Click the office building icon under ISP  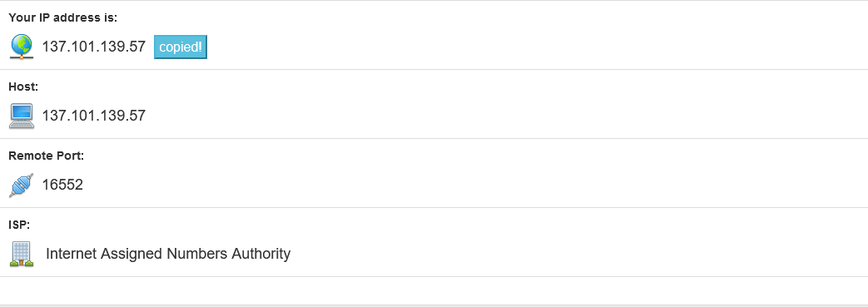[x=22, y=254]
